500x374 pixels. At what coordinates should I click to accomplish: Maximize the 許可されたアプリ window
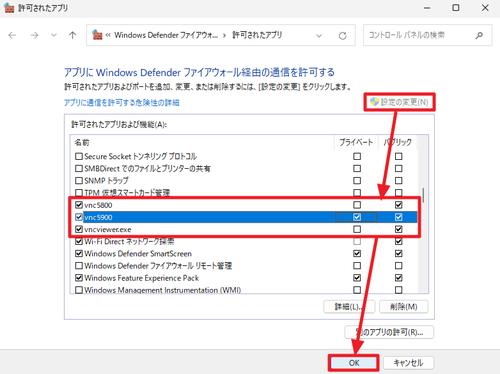pyautogui.click(x=456, y=8)
